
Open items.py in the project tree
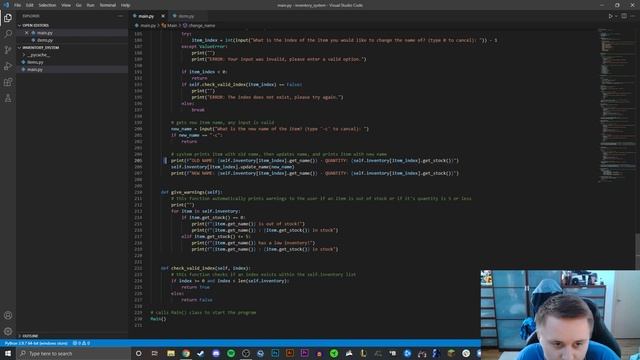pyautogui.click(x=35, y=62)
